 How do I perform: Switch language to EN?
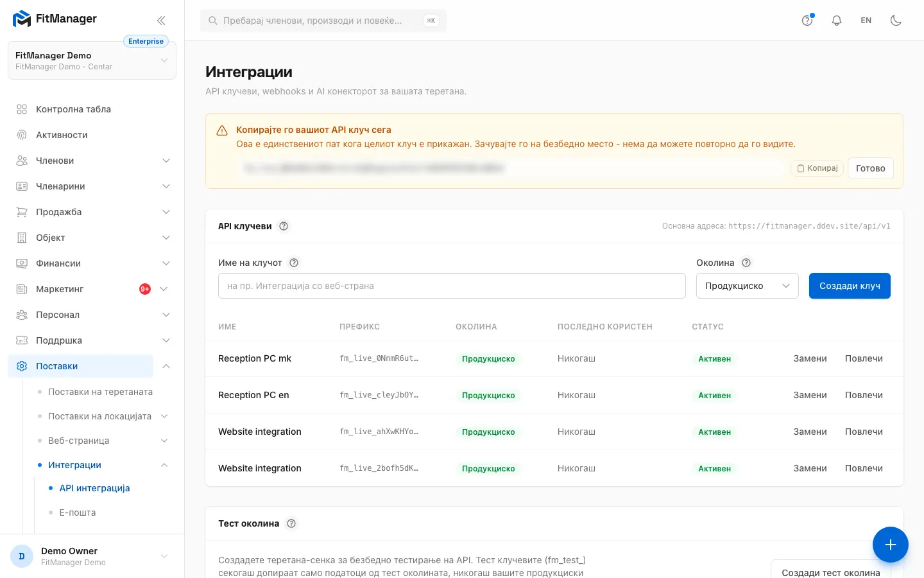(x=866, y=21)
